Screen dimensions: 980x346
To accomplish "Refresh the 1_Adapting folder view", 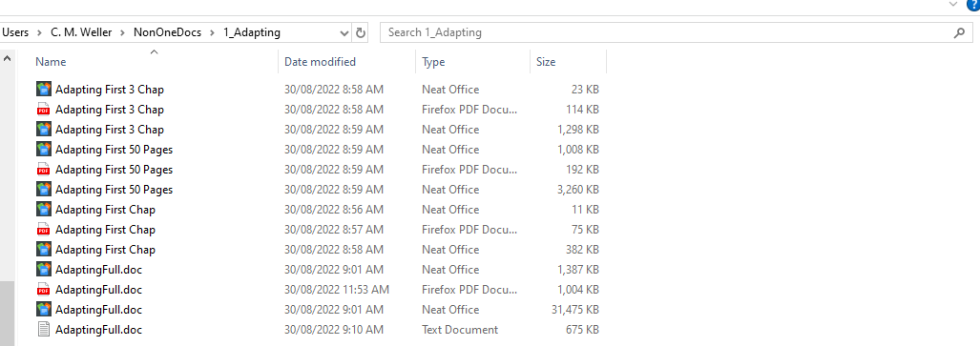I will pos(361,32).
